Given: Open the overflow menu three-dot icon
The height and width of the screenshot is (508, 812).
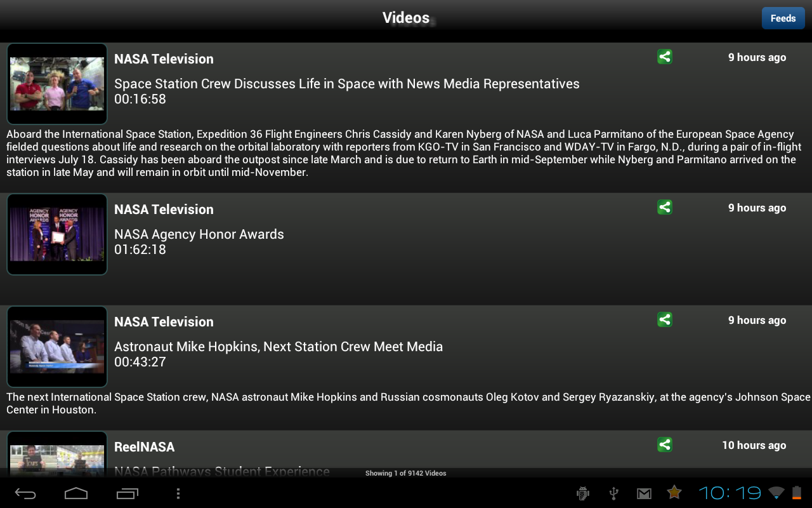Looking at the screenshot, I should [x=178, y=493].
